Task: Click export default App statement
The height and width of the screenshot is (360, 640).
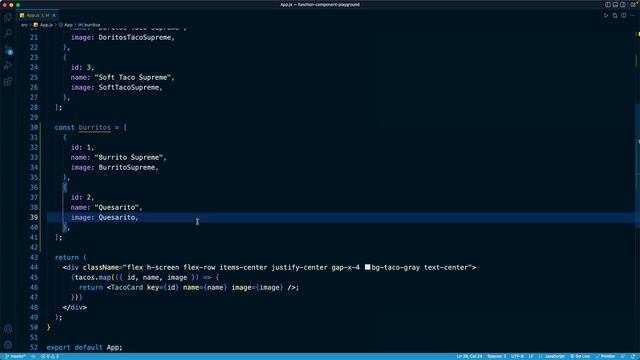Action: pyautogui.click(x=84, y=347)
